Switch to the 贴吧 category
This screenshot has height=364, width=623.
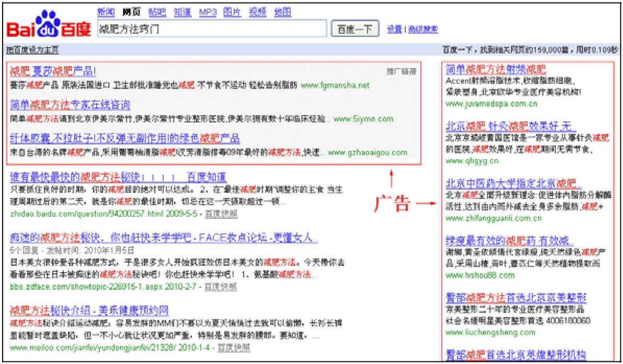click(x=157, y=13)
